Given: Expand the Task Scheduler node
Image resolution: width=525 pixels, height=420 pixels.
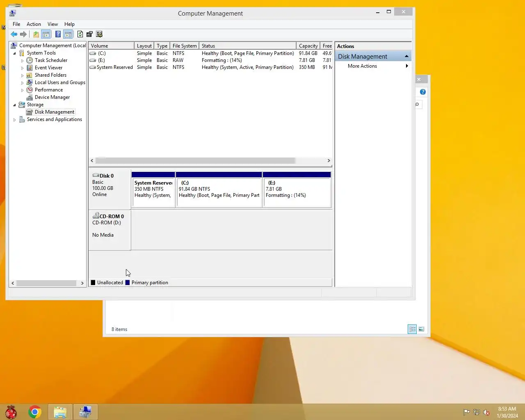Looking at the screenshot, I should tap(22, 61).
